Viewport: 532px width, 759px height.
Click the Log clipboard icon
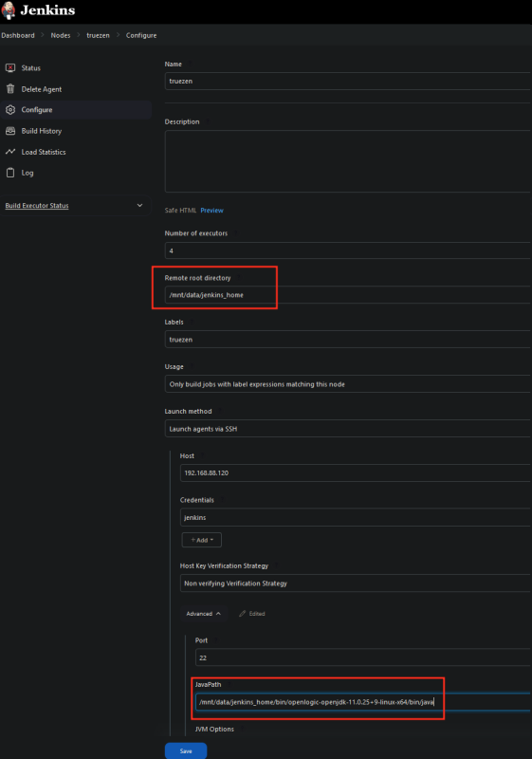click(x=10, y=173)
